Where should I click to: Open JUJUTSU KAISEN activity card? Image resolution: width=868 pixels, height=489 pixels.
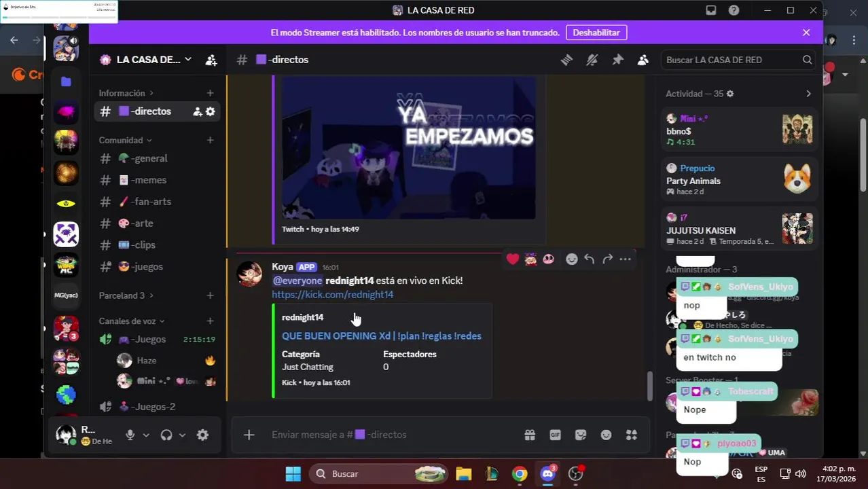pyautogui.click(x=739, y=228)
